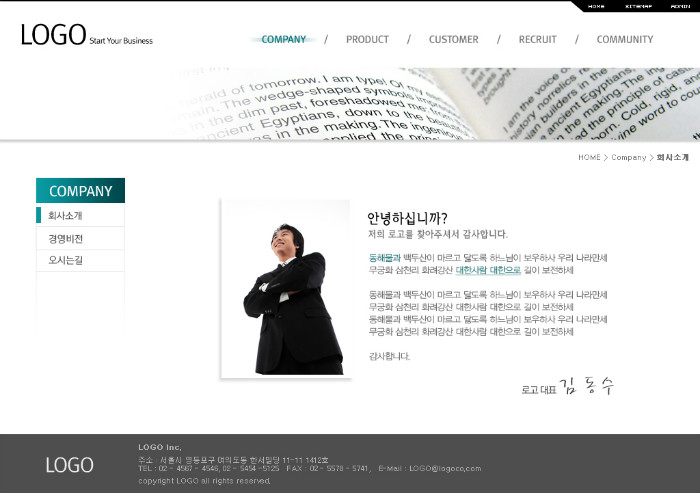Screen dimensions: 700x493
Task: Click the footer address line starting 주소
Action: [233, 460]
